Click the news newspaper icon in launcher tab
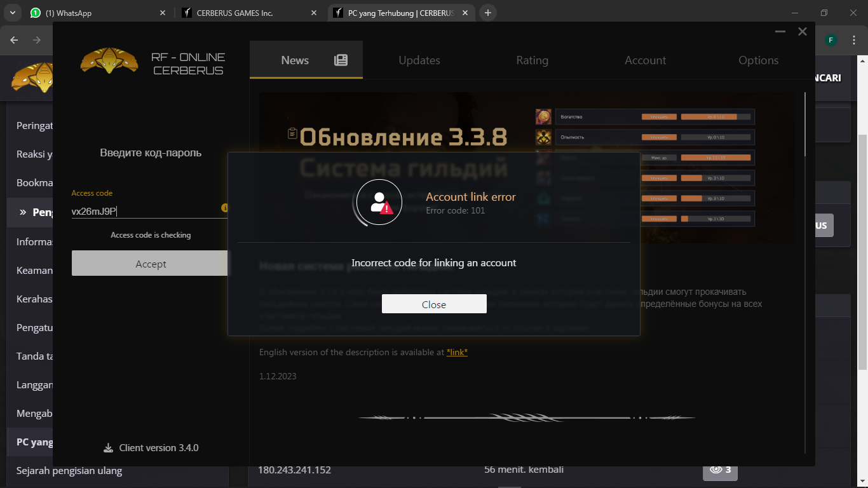This screenshot has width=868, height=488. (341, 60)
